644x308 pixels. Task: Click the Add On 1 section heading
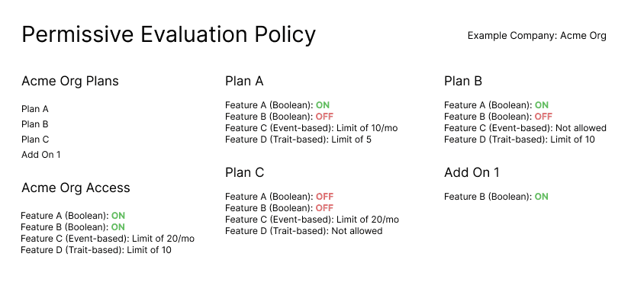coord(472,173)
